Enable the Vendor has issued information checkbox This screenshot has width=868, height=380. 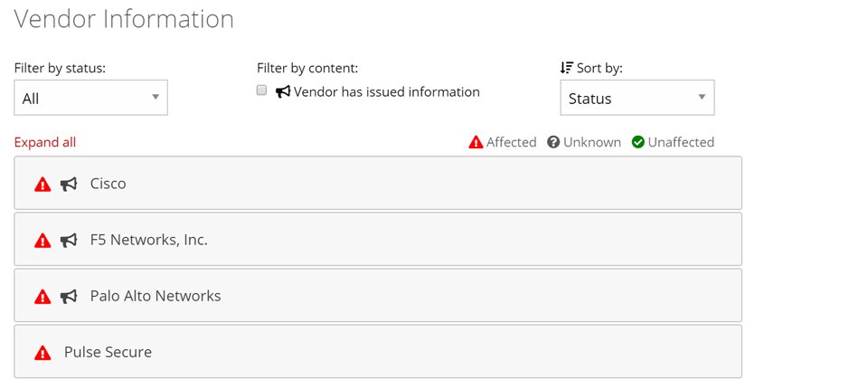click(262, 90)
